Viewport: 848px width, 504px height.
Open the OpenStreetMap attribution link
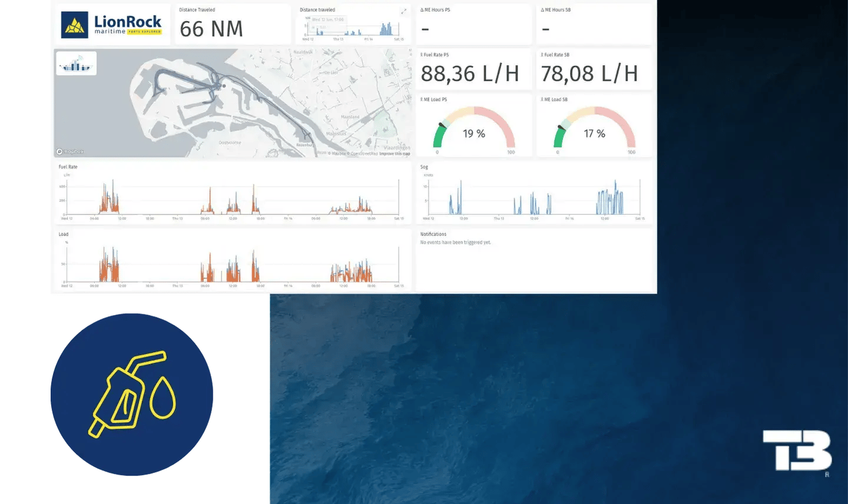click(364, 154)
